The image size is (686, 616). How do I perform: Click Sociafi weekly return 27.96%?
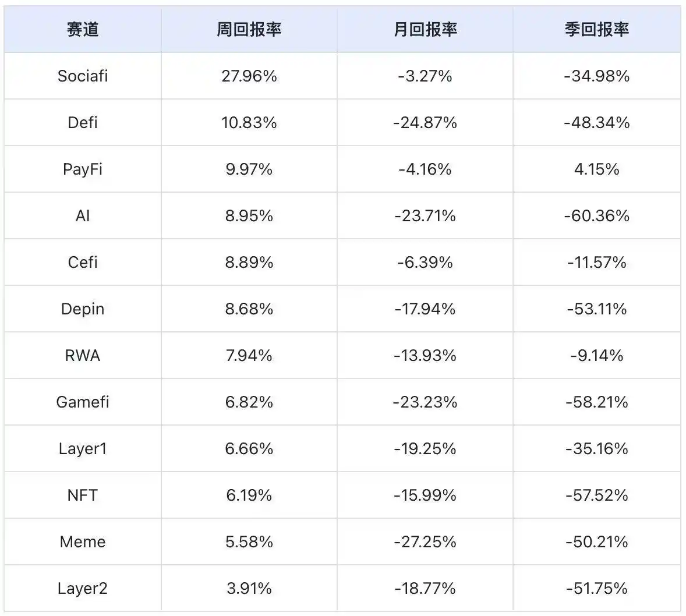tap(249, 76)
